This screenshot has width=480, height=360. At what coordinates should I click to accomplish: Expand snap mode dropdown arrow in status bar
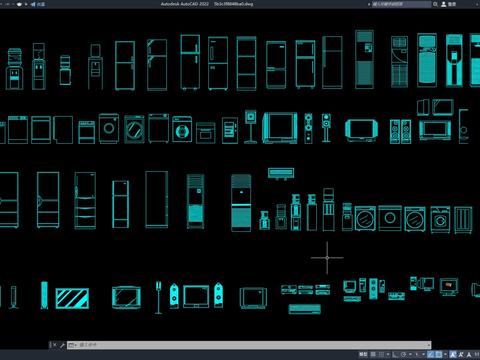coord(388,354)
